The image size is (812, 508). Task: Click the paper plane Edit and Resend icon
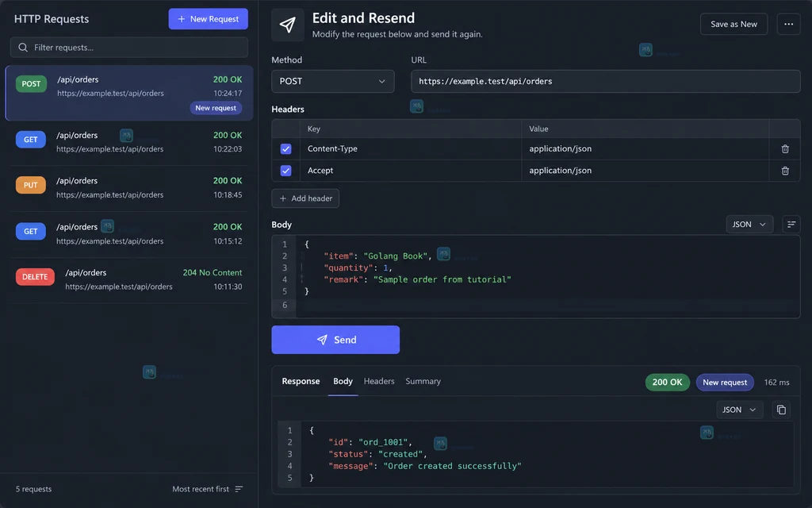click(x=287, y=25)
